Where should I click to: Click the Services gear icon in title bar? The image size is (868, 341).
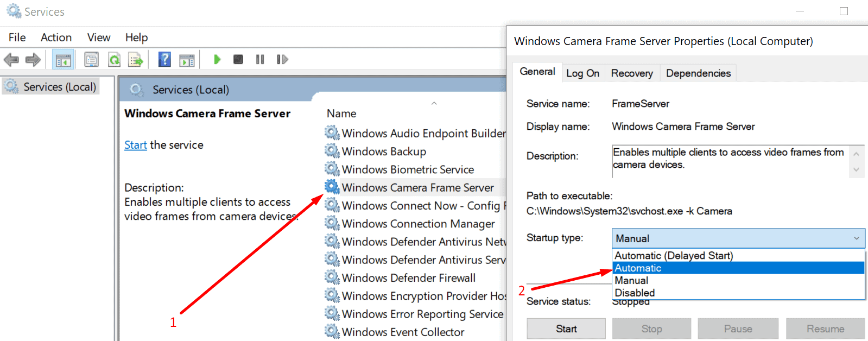[x=14, y=11]
